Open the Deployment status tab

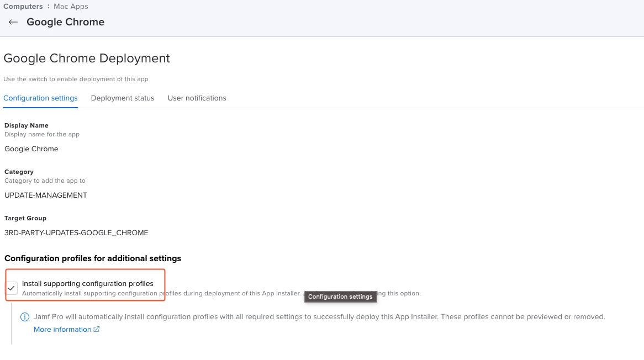(123, 98)
